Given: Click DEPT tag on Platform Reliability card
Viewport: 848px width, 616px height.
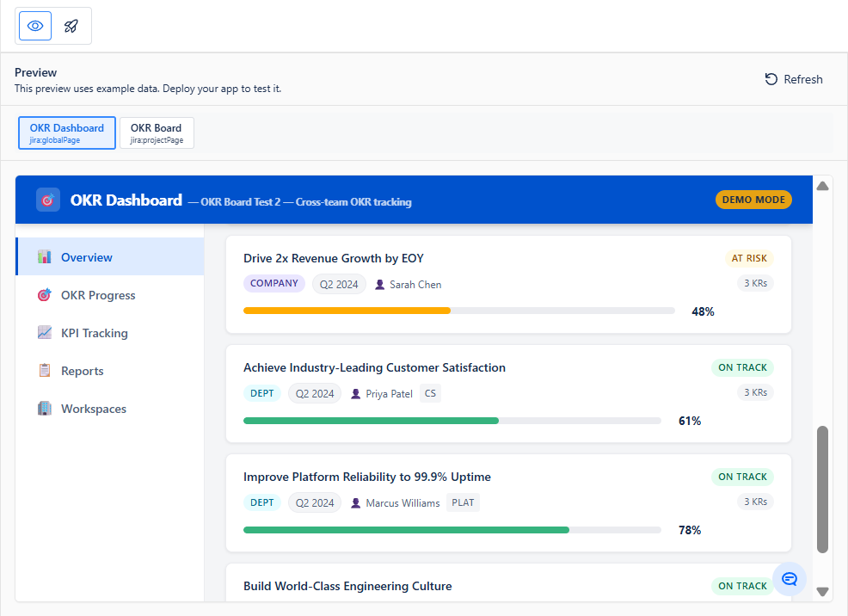Looking at the screenshot, I should (x=262, y=502).
